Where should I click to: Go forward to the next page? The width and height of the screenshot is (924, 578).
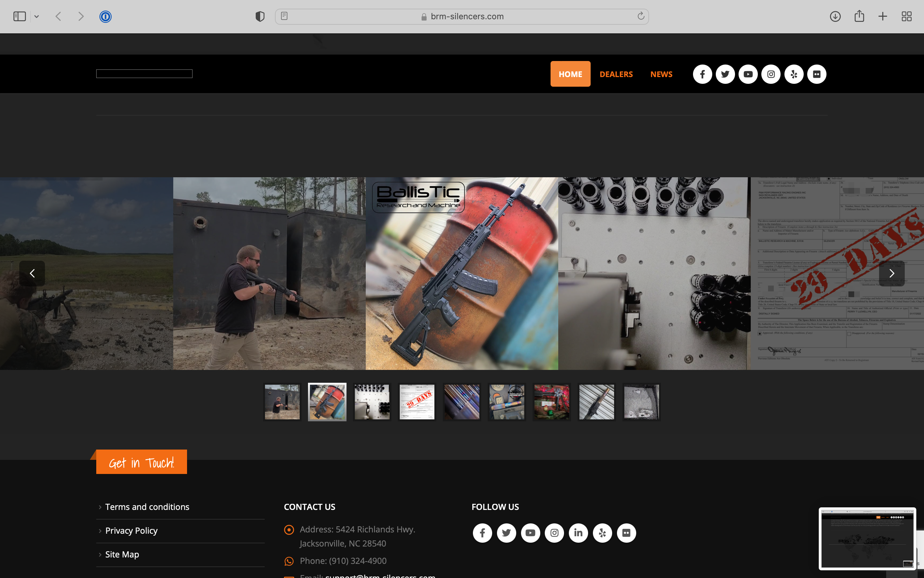81,16
